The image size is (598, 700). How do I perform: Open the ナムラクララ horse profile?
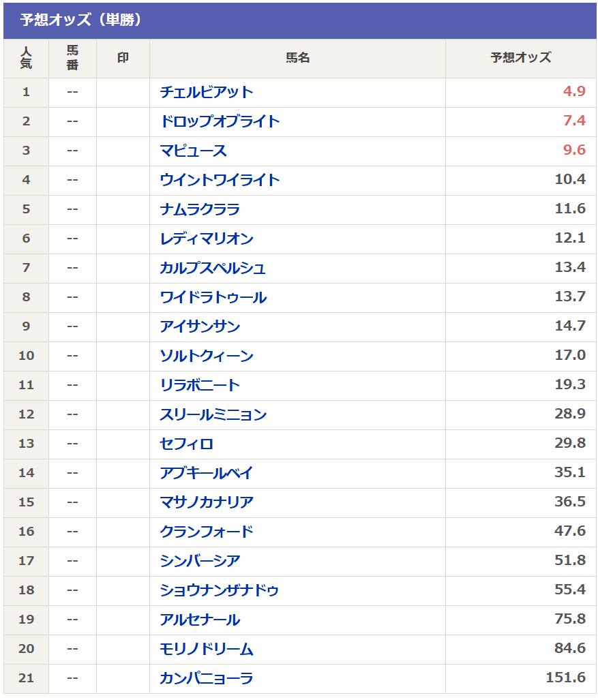pyautogui.click(x=200, y=209)
